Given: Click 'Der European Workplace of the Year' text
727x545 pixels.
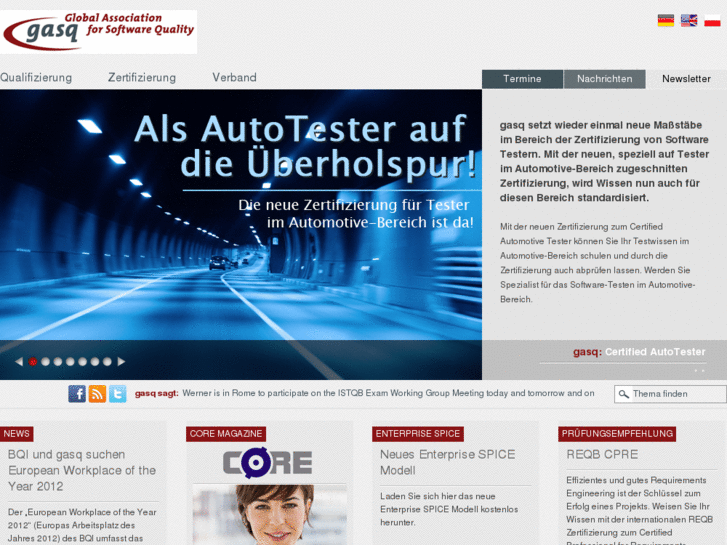Looking at the screenshot, I should (82, 526).
